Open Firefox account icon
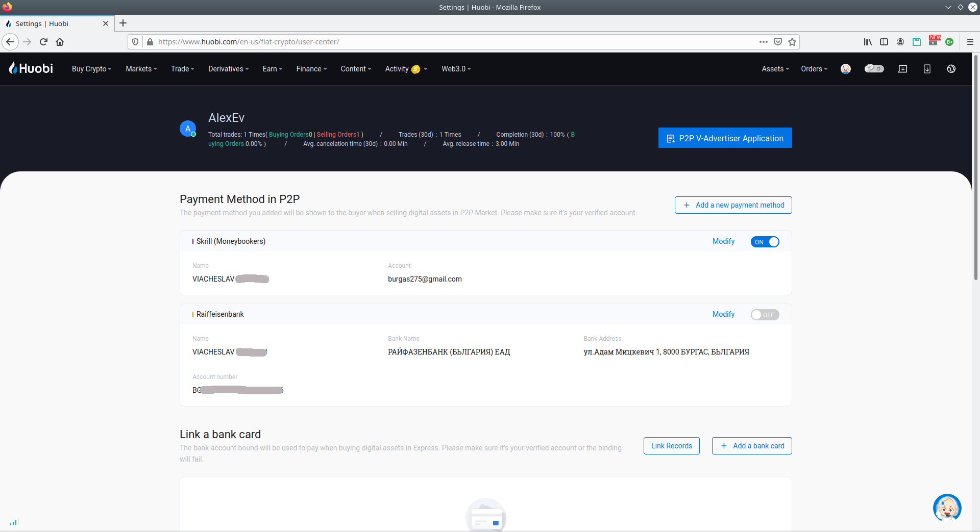 coord(900,42)
